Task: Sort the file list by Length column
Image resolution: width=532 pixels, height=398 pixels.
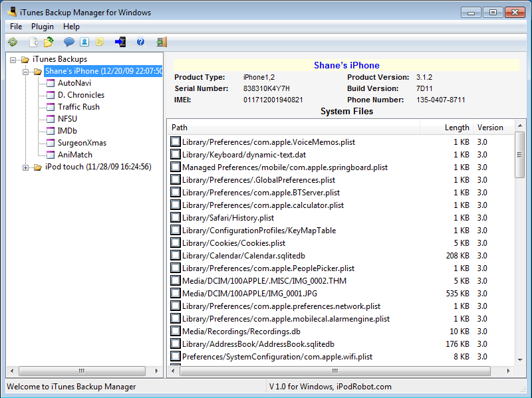Action: click(x=457, y=128)
